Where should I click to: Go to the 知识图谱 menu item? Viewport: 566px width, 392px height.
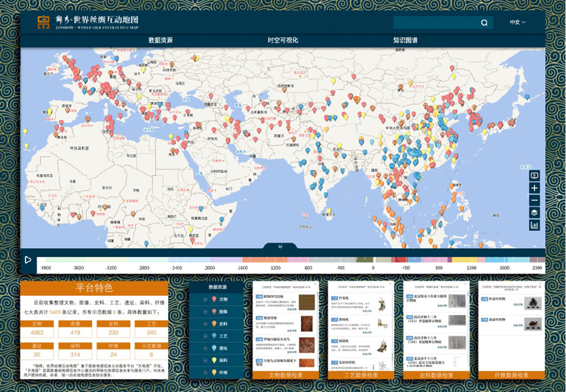coord(405,41)
